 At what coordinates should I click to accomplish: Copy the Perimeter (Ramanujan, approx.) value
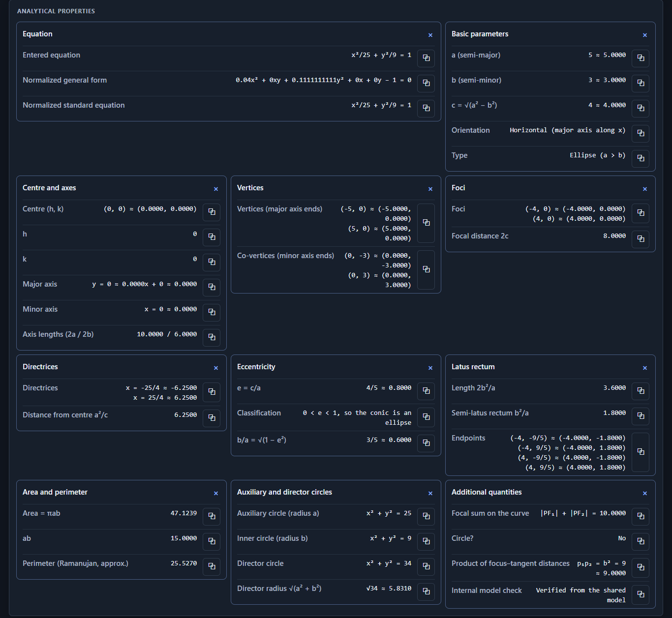pos(212,566)
